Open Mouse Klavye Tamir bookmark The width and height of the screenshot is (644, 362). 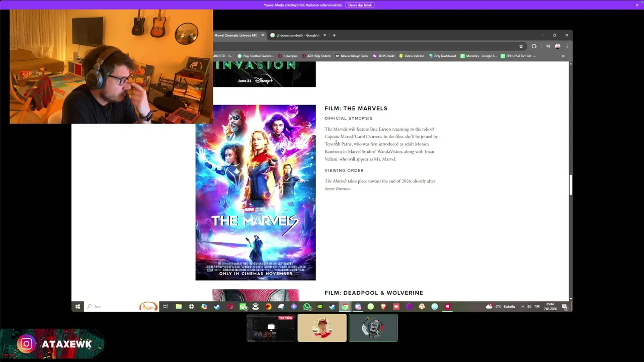point(352,56)
